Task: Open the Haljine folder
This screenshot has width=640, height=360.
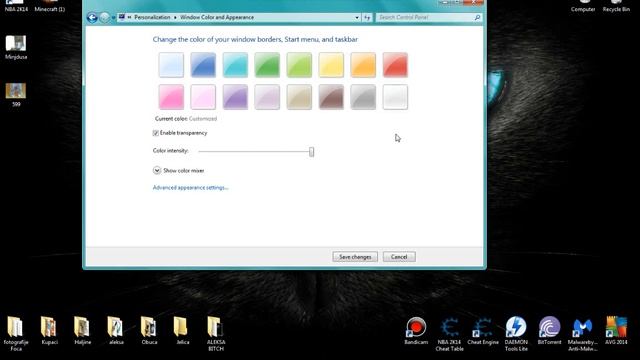Action: point(82,331)
